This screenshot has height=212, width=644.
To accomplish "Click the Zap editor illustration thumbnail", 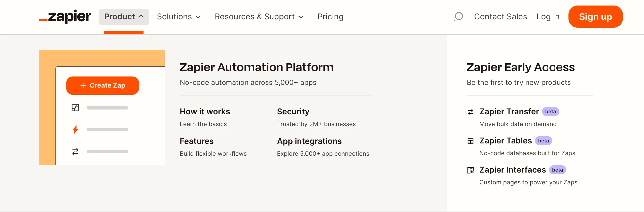I will [x=102, y=108].
